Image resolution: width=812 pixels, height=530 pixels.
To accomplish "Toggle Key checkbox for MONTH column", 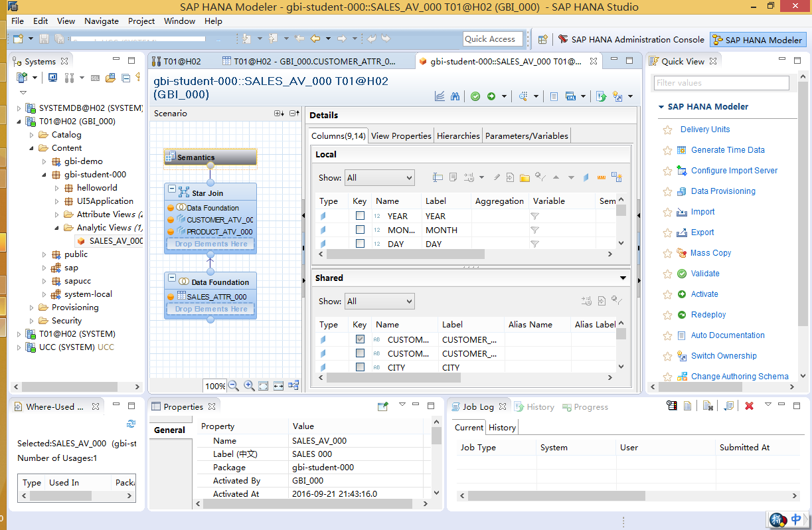I will 360,230.
